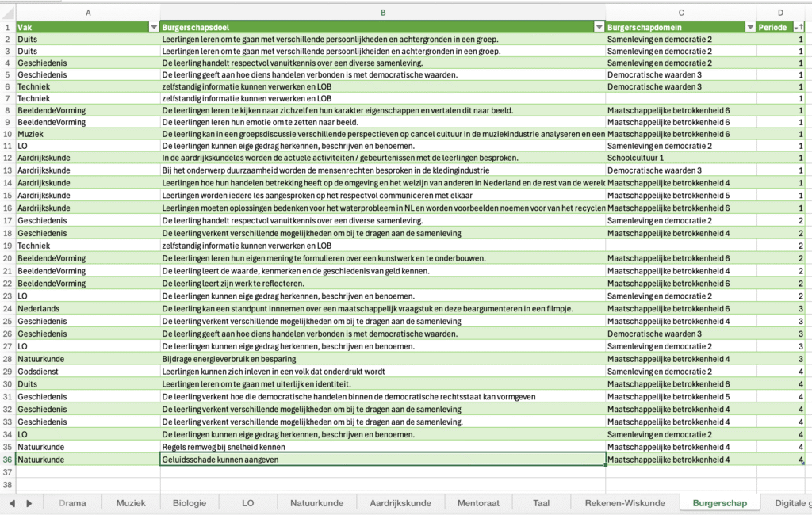The height and width of the screenshot is (515, 812).
Task: Select row 12 header
Action: click(7, 158)
